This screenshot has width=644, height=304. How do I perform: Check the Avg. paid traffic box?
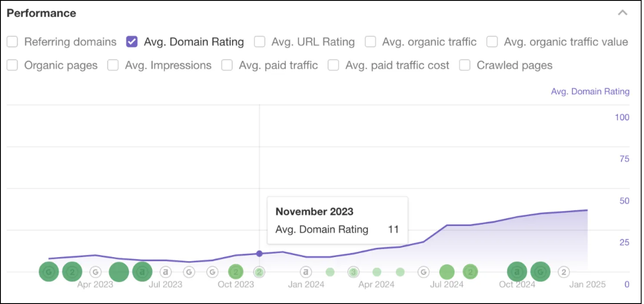pyautogui.click(x=227, y=66)
